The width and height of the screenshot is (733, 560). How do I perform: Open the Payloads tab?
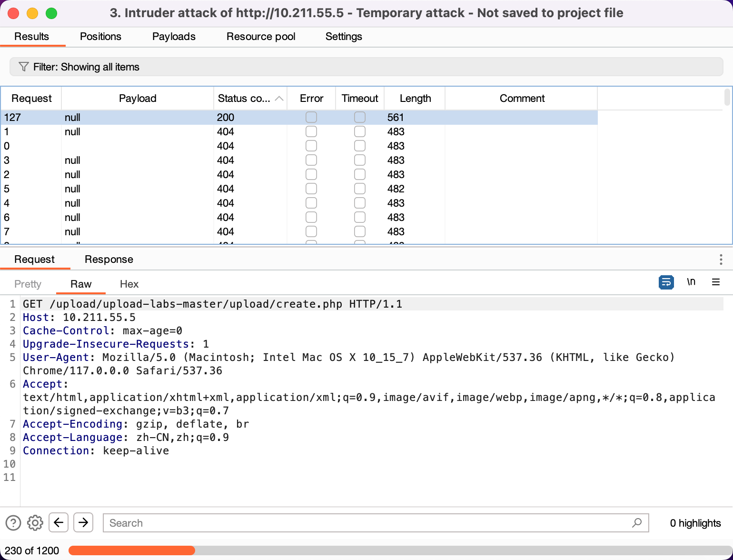click(x=174, y=37)
